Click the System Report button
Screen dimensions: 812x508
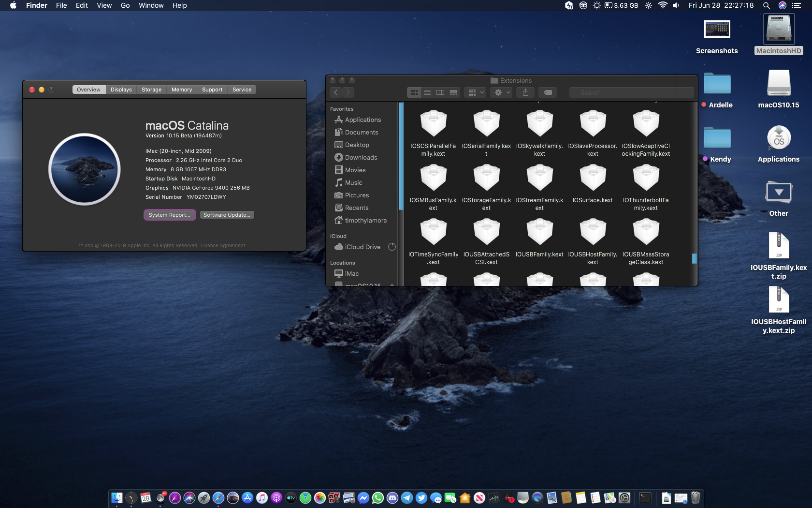click(x=170, y=215)
